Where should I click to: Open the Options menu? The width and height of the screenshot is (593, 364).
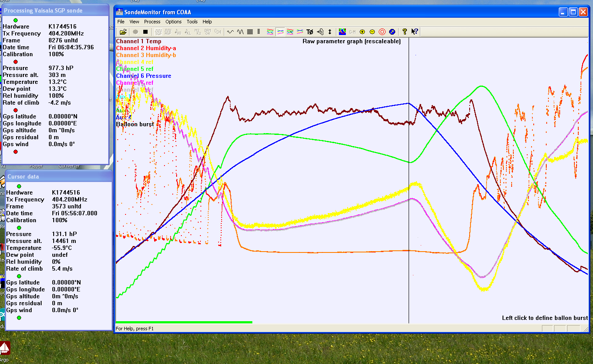(173, 22)
